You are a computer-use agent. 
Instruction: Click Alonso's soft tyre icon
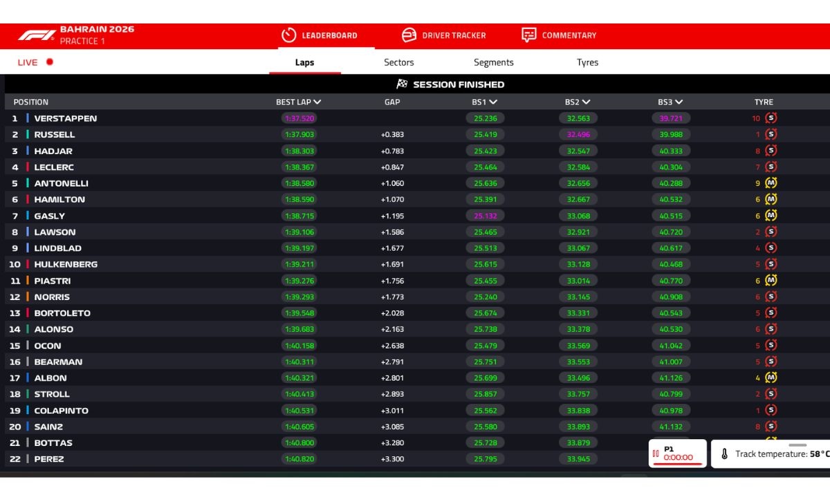(771, 329)
